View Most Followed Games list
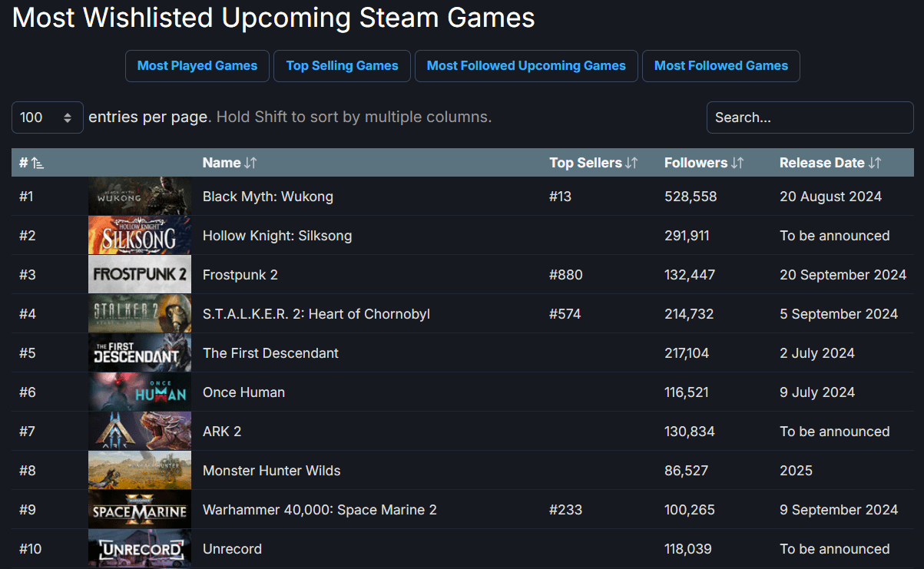The height and width of the screenshot is (569, 924). coord(721,66)
